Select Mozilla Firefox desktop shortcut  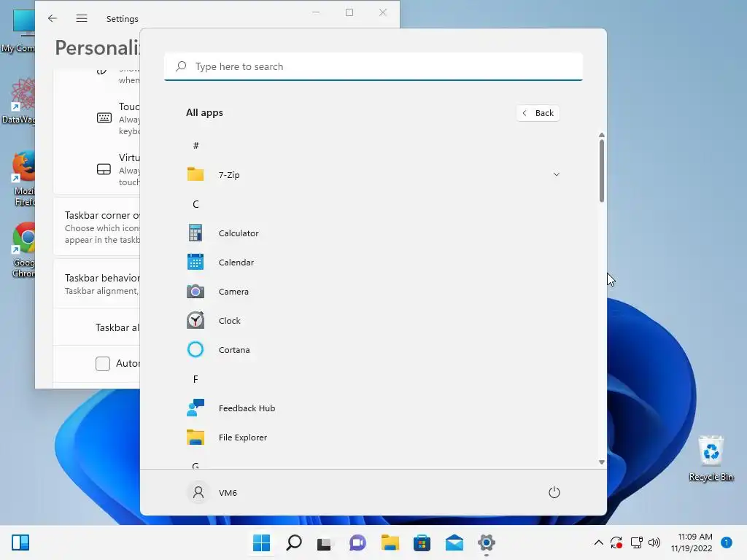(24, 178)
